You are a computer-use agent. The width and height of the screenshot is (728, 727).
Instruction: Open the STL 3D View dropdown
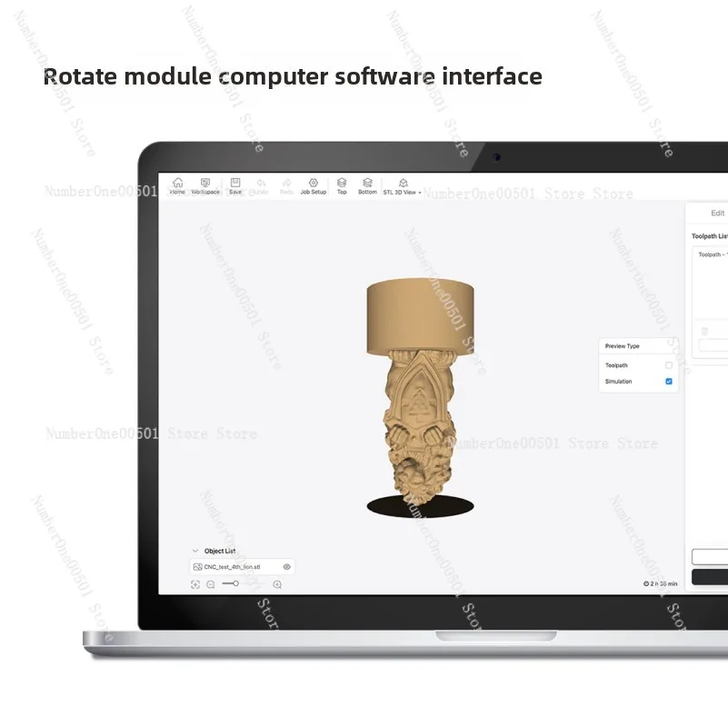point(403,186)
